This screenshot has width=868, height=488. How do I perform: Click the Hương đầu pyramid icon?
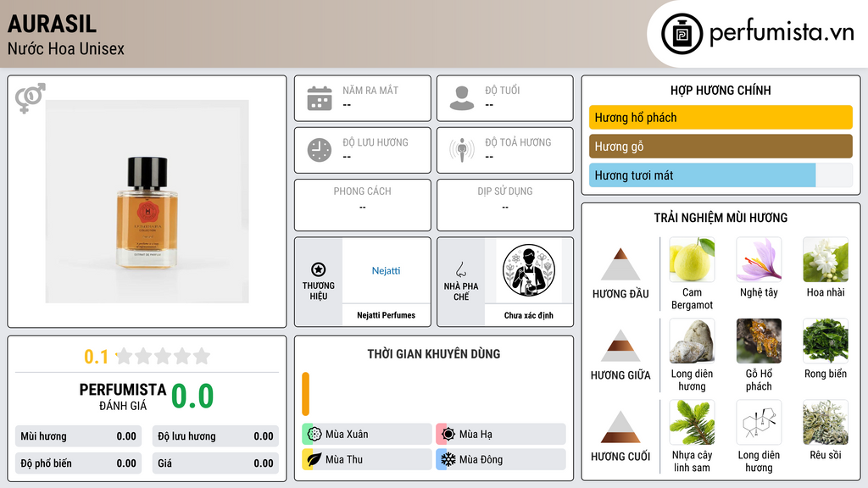coord(620,264)
